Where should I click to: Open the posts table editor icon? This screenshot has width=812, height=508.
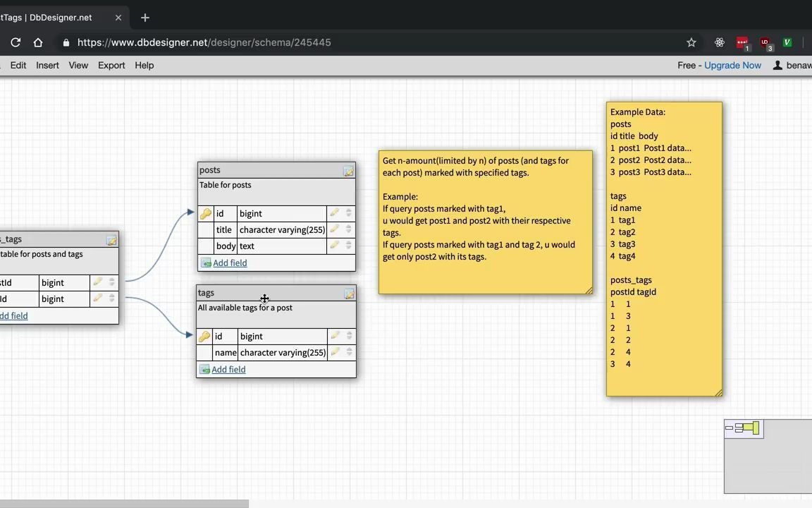pos(348,171)
